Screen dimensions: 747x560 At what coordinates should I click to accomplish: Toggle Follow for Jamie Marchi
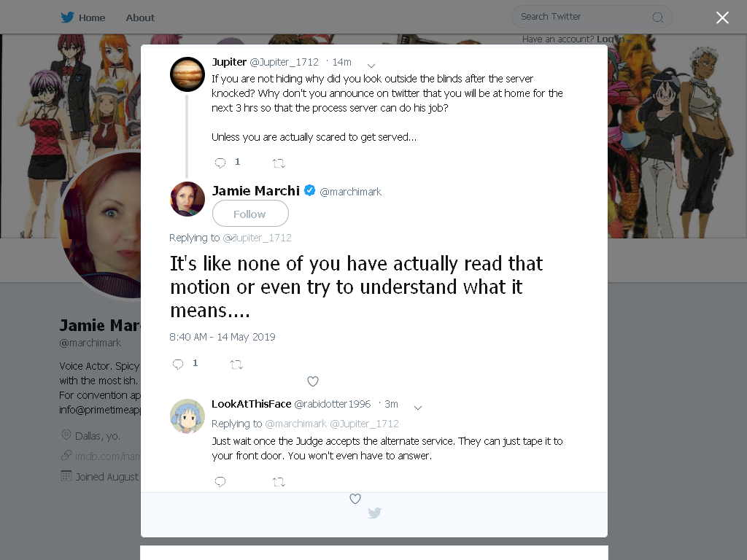(x=250, y=214)
